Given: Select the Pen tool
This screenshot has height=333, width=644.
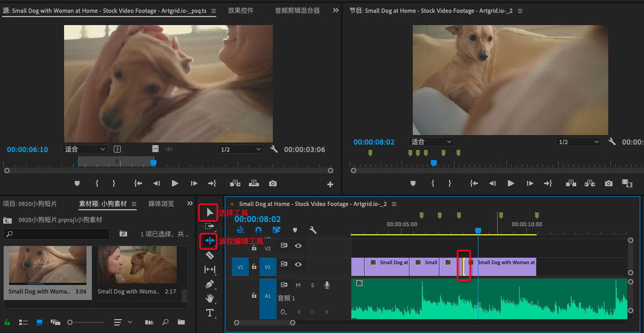Looking at the screenshot, I should point(209,284).
